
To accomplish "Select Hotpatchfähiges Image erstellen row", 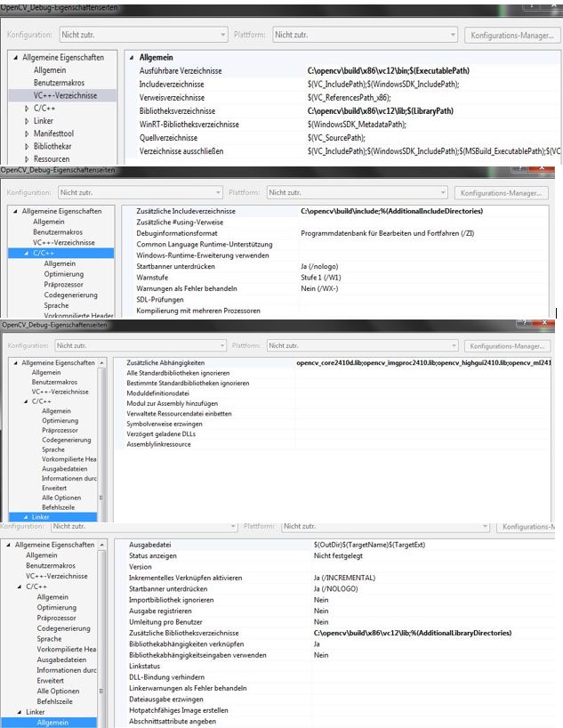I will click(335, 710).
